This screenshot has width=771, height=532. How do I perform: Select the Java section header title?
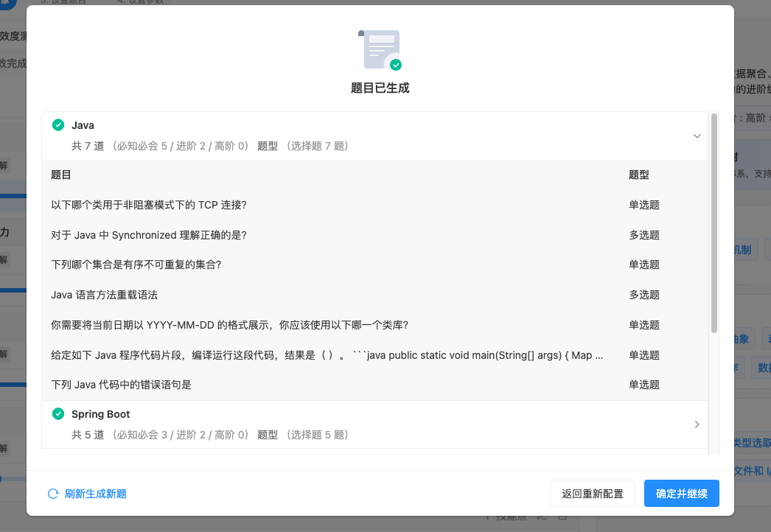[83, 125]
